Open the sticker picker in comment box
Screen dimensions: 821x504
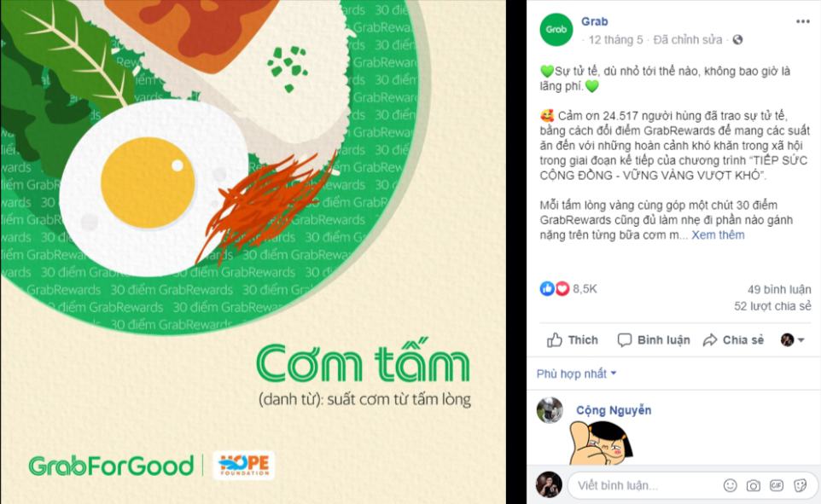[x=800, y=485]
